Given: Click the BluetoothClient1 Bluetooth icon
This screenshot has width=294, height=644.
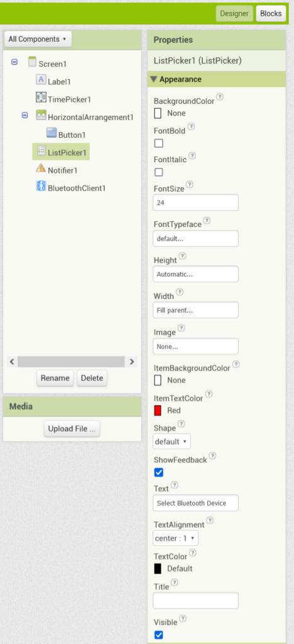Looking at the screenshot, I should tap(41, 186).
